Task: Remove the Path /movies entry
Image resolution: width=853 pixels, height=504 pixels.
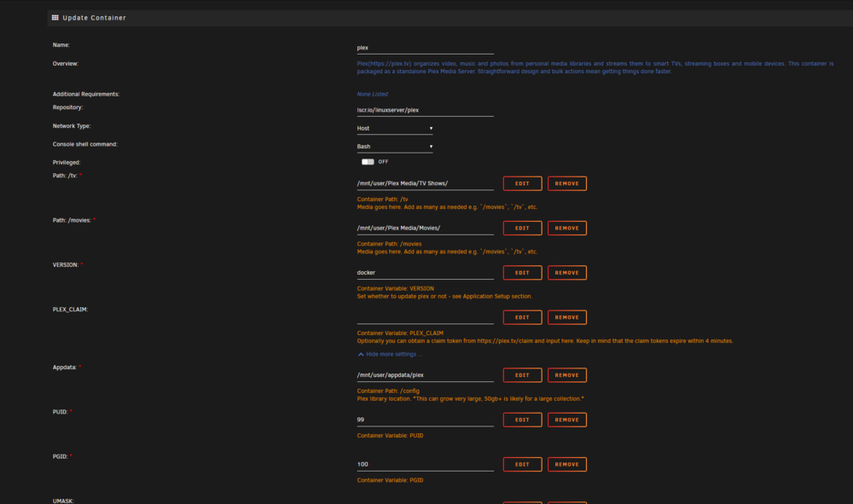Action: point(567,228)
